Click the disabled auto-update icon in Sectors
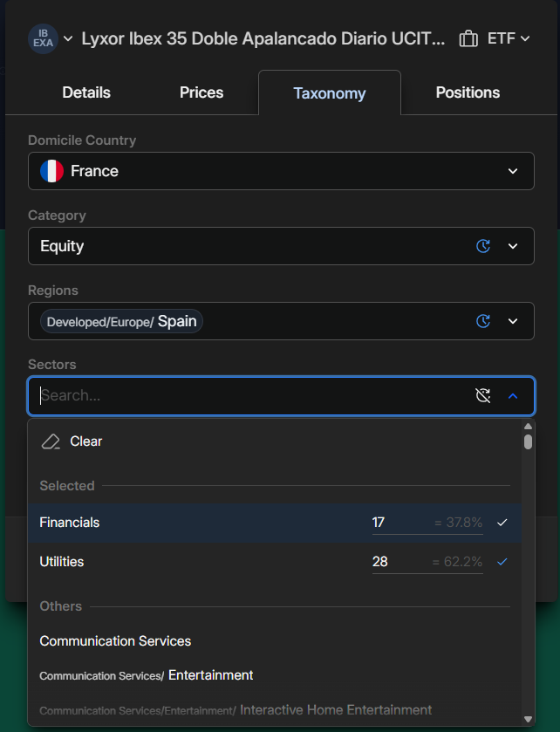The height and width of the screenshot is (732, 560). click(x=483, y=396)
